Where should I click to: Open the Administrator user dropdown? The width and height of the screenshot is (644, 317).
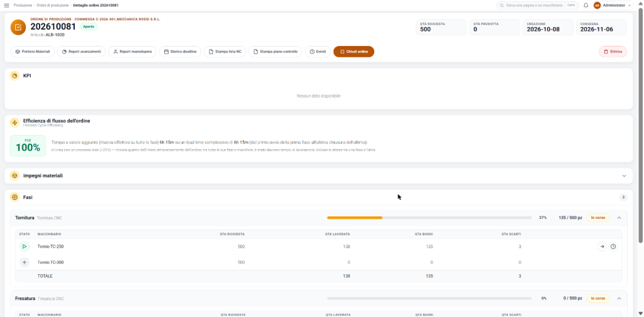click(614, 5)
